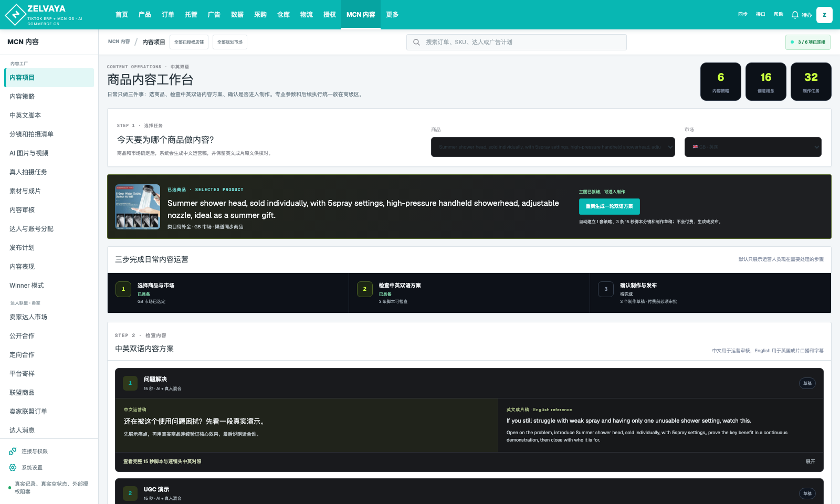Open 全部已授权店铺 filter
Image resolution: width=840 pixels, height=504 pixels.
click(189, 42)
